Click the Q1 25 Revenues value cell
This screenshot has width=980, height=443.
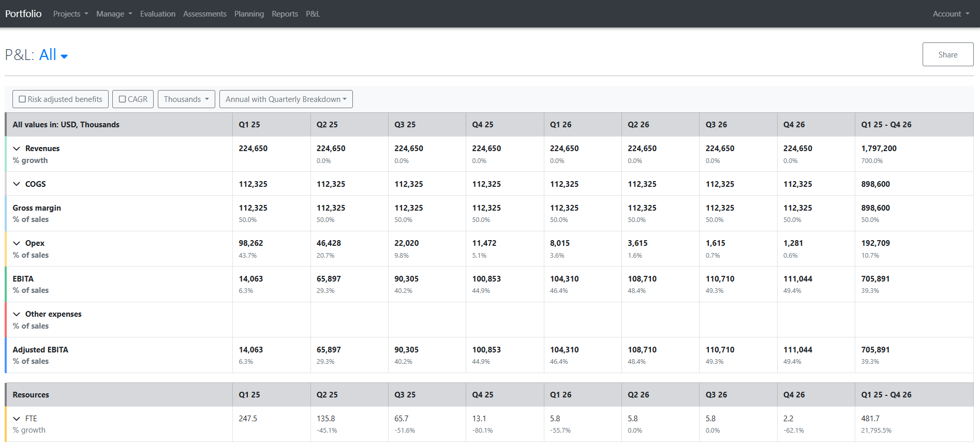click(253, 149)
